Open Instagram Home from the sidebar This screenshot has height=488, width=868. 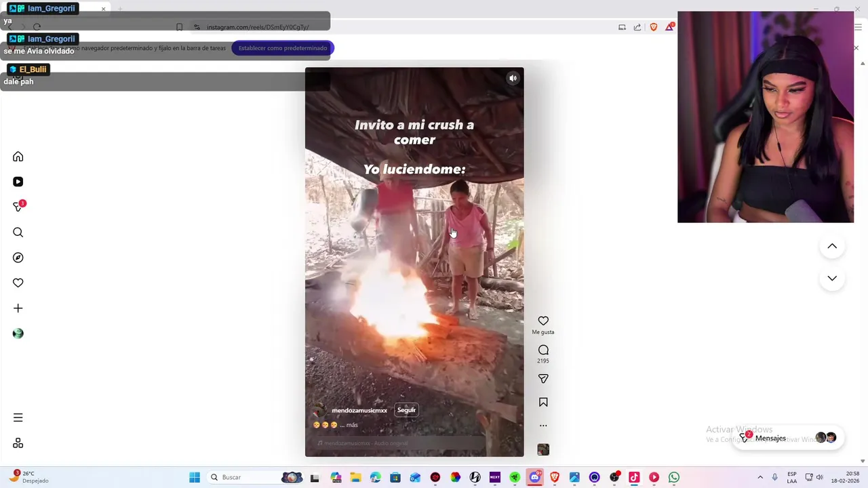tap(18, 157)
